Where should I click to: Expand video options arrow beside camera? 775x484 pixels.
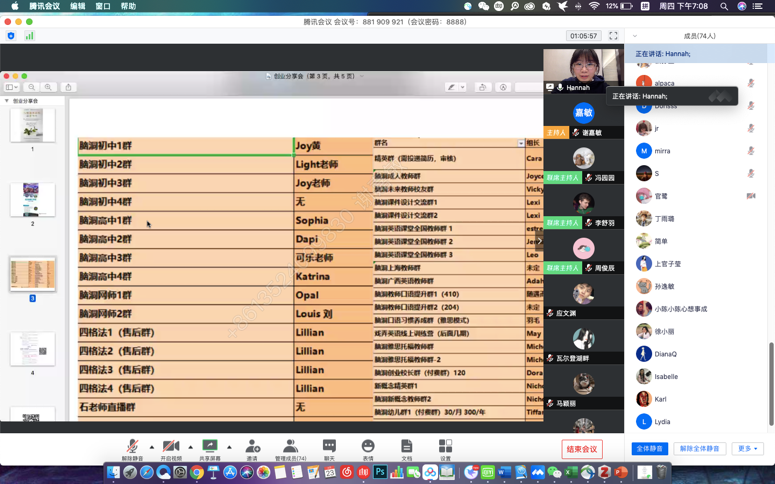pyautogui.click(x=191, y=447)
